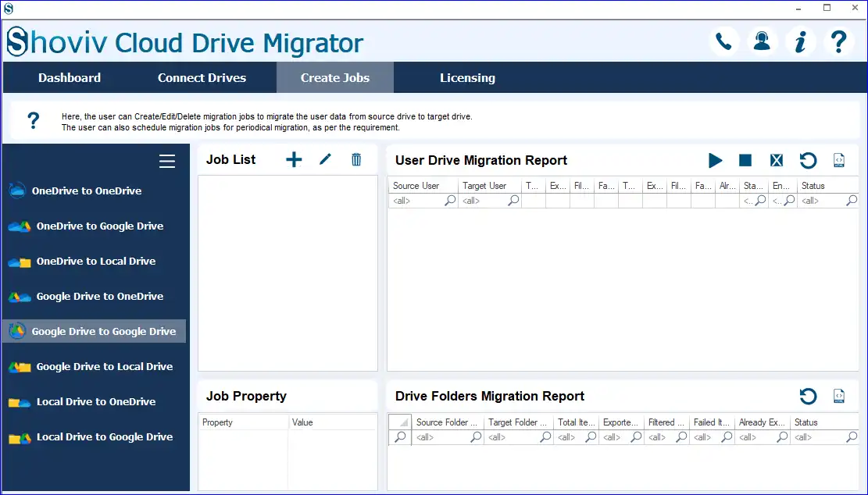Select OneDrive to OneDrive migration
This screenshot has width=868, height=495.
(x=86, y=191)
